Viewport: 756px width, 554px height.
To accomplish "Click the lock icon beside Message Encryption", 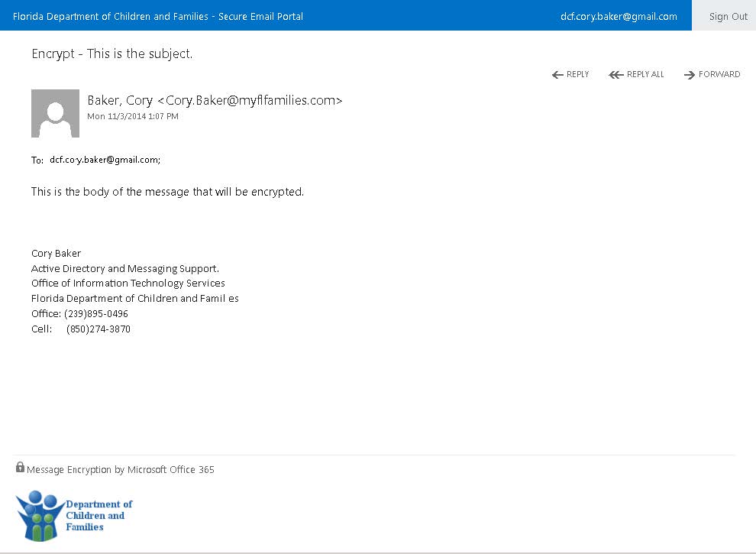I will 19,467.
